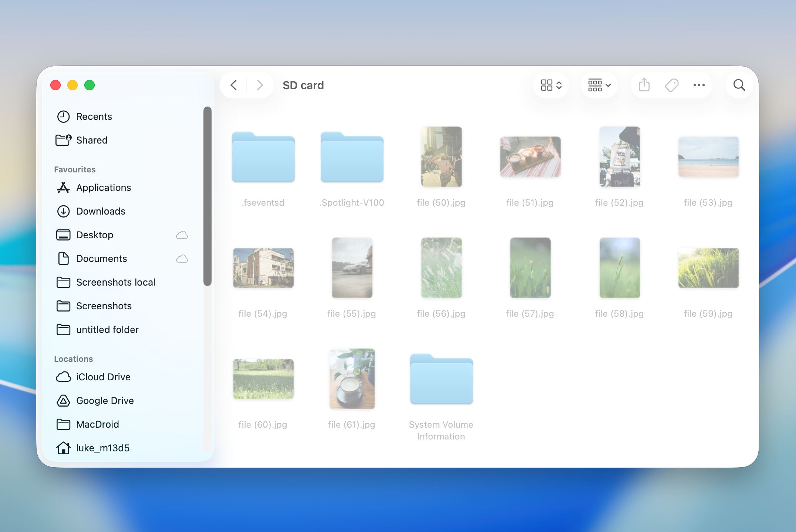Open the untitled folder from Favourites

(107, 330)
